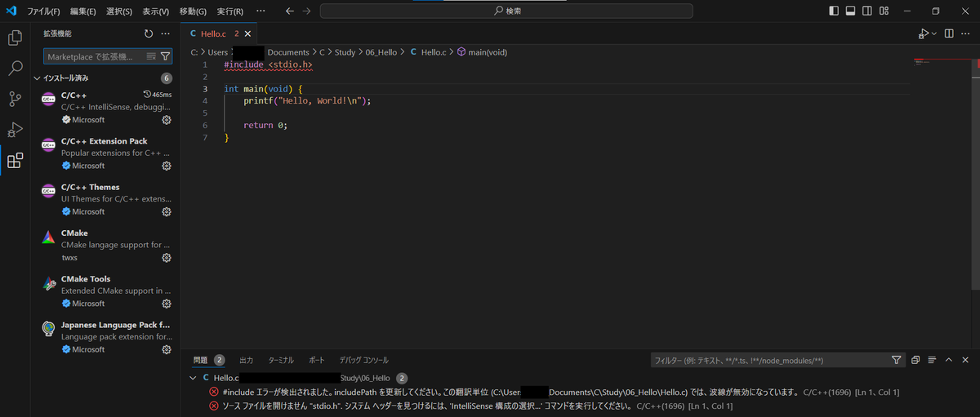The width and height of the screenshot is (980, 417).
Task: Toggle the primary side bar visibility
Action: 834,11
